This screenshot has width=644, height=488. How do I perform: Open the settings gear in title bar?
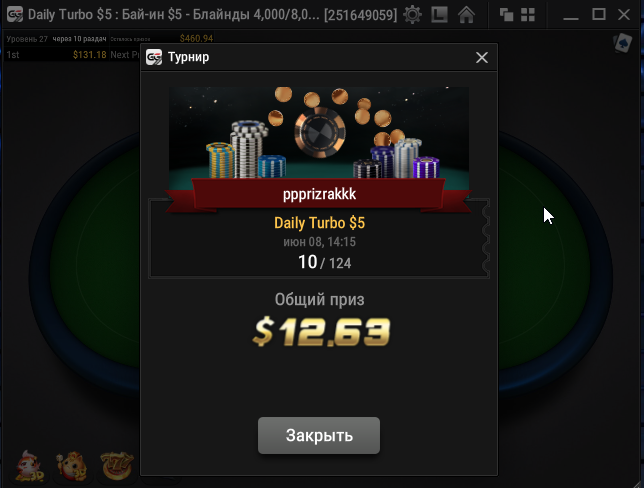412,15
